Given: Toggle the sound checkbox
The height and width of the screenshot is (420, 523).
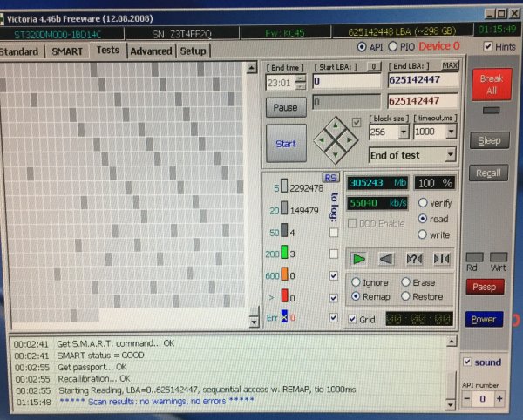Looking at the screenshot, I should tap(467, 362).
